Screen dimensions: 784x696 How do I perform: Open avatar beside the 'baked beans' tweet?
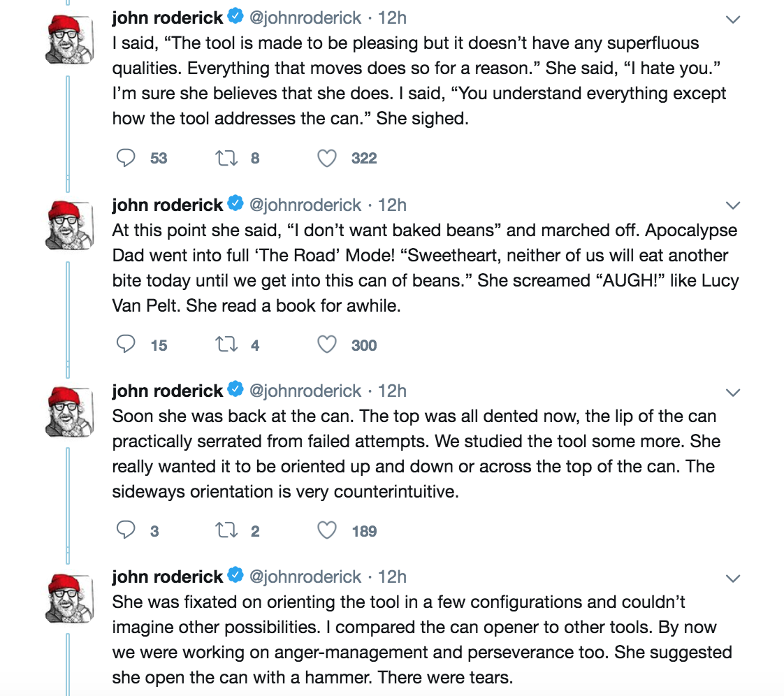[x=70, y=225]
